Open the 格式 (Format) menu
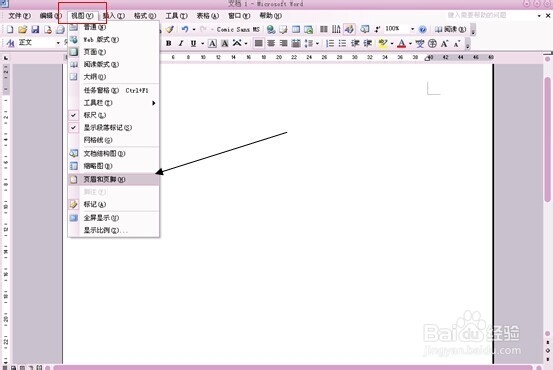553x370 pixels. point(145,16)
